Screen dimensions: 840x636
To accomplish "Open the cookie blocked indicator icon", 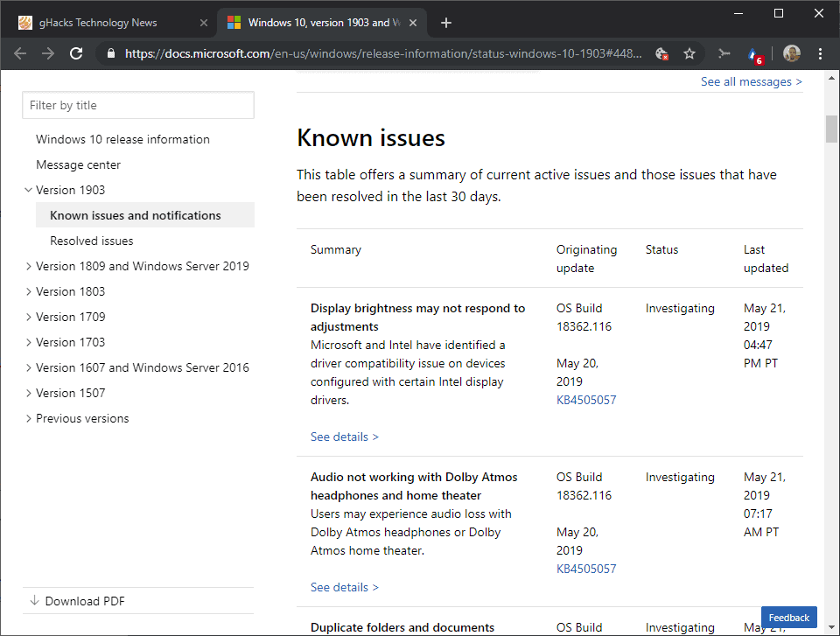I will point(661,53).
